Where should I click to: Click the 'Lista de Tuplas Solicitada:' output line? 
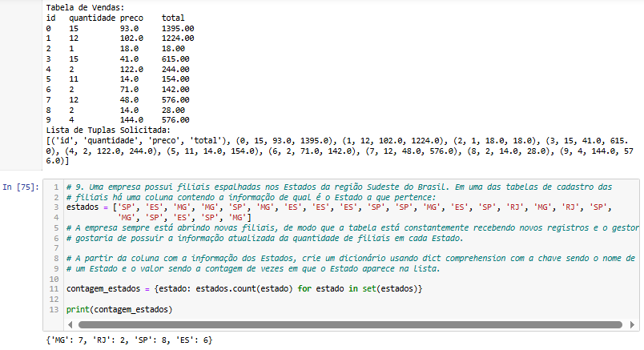(x=108, y=131)
